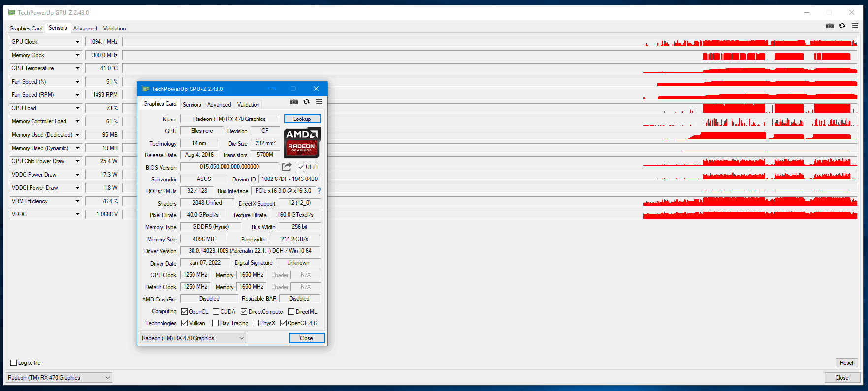Switch to Graphics Card tab in main window
This screenshot has width=868, height=391.
tap(26, 29)
